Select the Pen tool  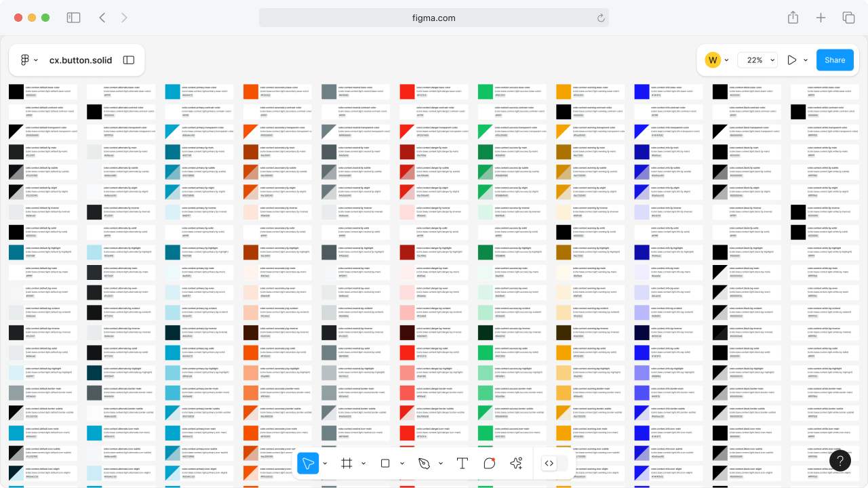[425, 463]
